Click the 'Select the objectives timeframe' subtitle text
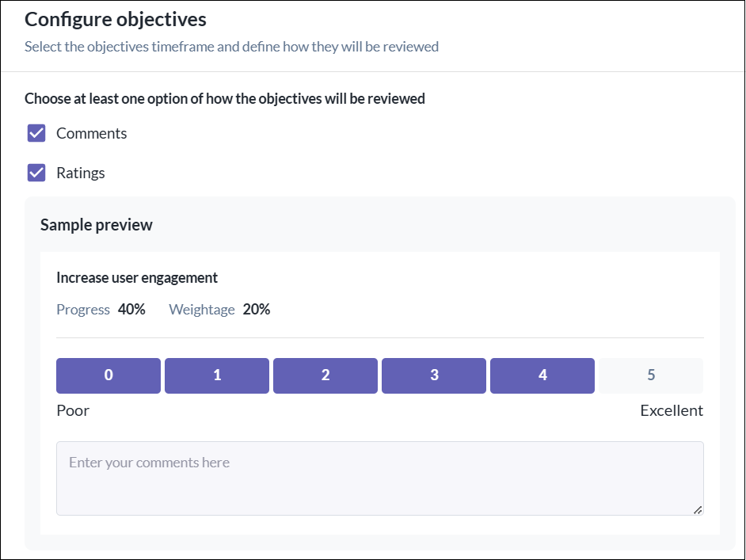Image resolution: width=746 pixels, height=560 pixels. (231, 47)
